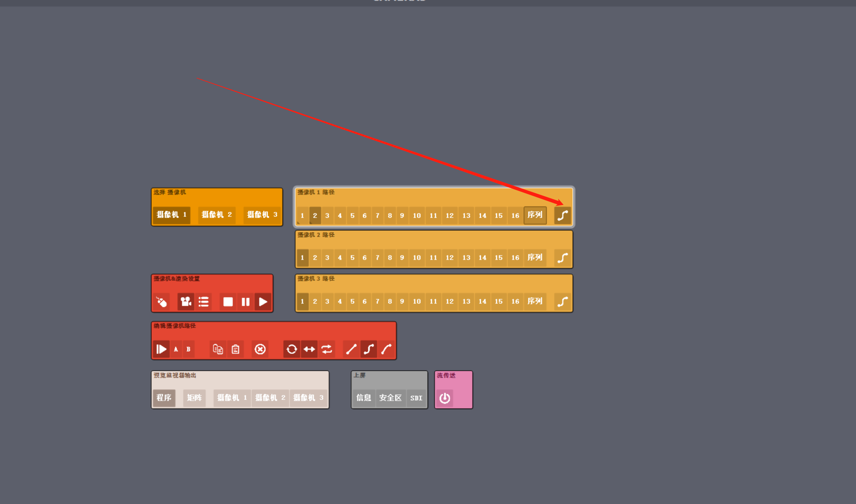Turn on streaming with the power icon
This screenshot has height=504, width=856.
point(445,398)
